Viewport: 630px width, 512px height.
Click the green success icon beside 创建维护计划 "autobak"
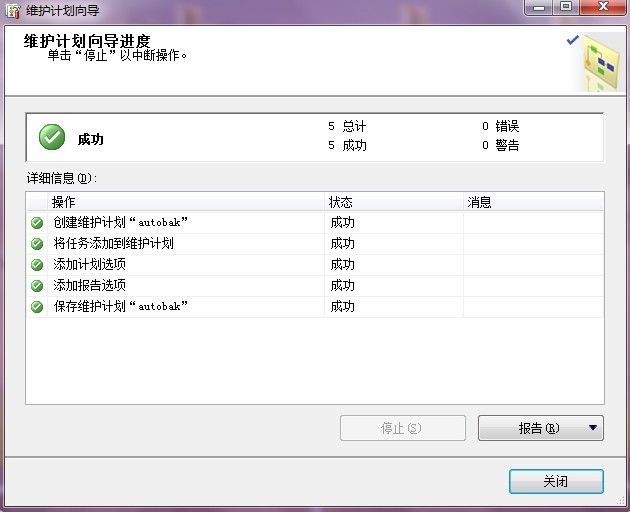click(37, 223)
